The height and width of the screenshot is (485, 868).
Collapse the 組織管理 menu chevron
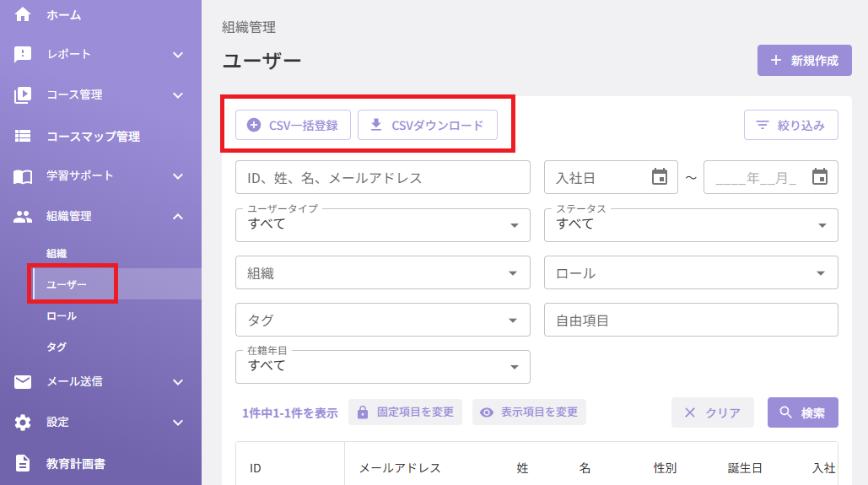[178, 217]
